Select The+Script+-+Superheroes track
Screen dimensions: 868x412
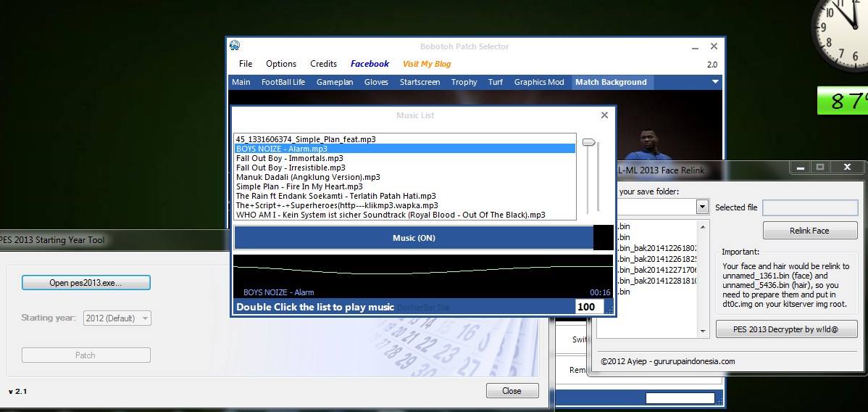coord(405,205)
